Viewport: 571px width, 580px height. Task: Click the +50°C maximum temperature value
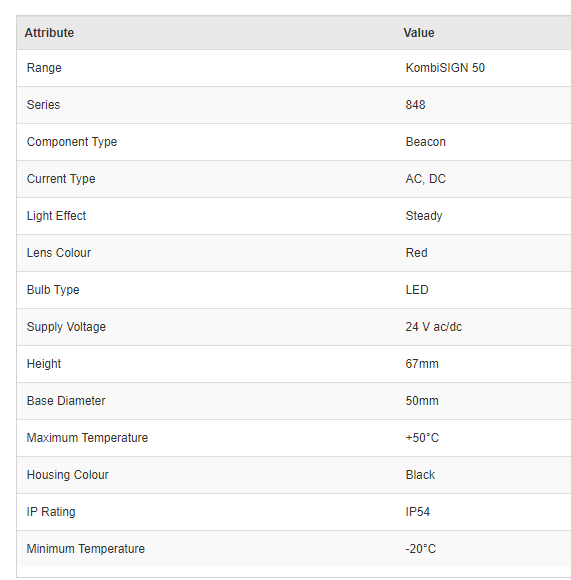point(422,438)
